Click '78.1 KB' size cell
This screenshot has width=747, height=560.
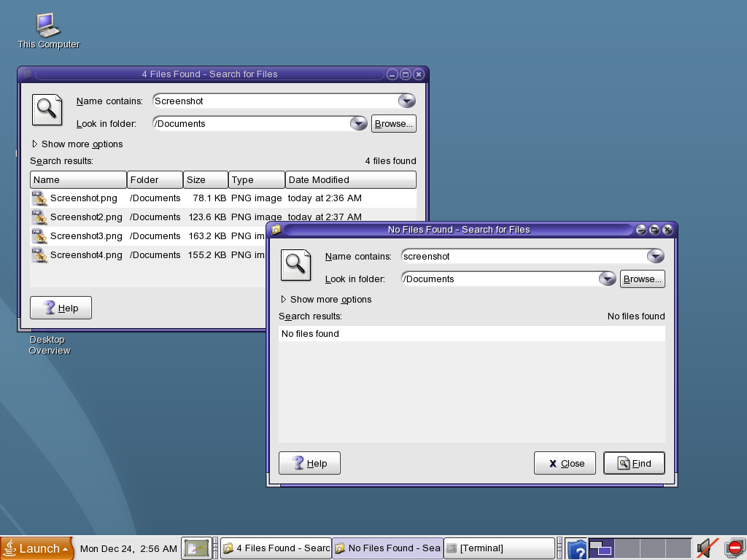[209, 198]
